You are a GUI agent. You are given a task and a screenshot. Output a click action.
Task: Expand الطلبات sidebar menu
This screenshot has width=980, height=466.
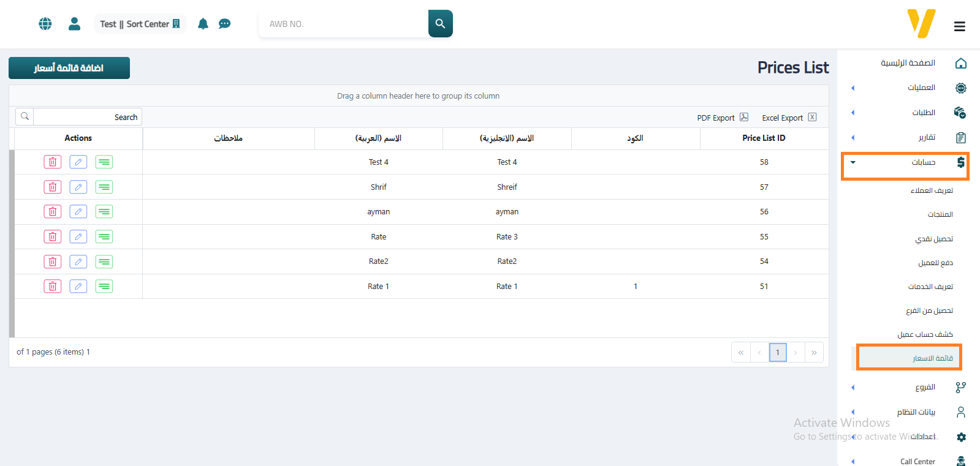tap(908, 113)
